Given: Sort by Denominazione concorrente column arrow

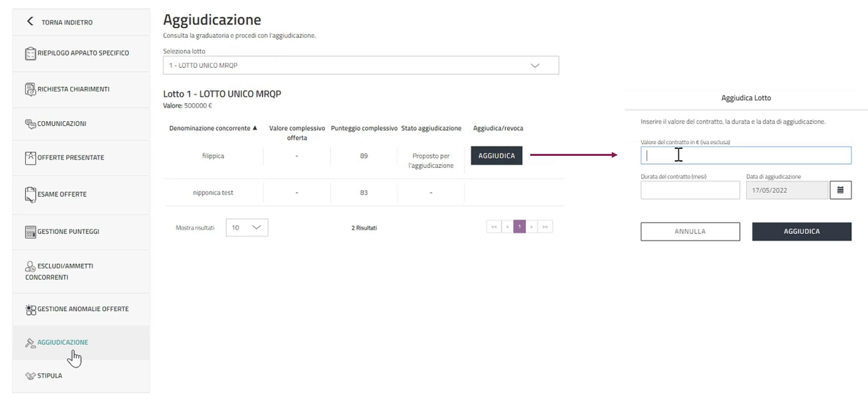Looking at the screenshot, I should pyautogui.click(x=255, y=128).
